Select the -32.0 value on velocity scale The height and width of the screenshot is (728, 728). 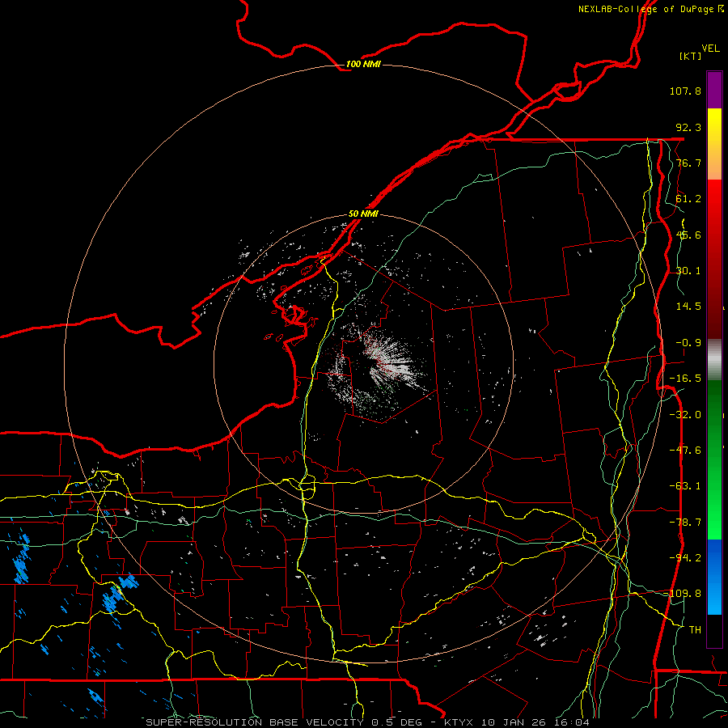pyautogui.click(x=685, y=415)
